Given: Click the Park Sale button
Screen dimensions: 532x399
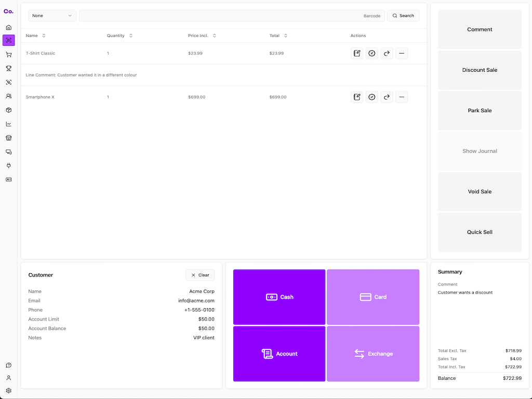Looking at the screenshot, I should coord(480,111).
